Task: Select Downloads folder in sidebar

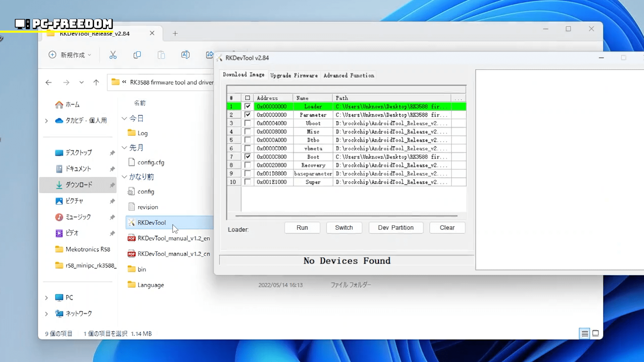Action: [78, 185]
